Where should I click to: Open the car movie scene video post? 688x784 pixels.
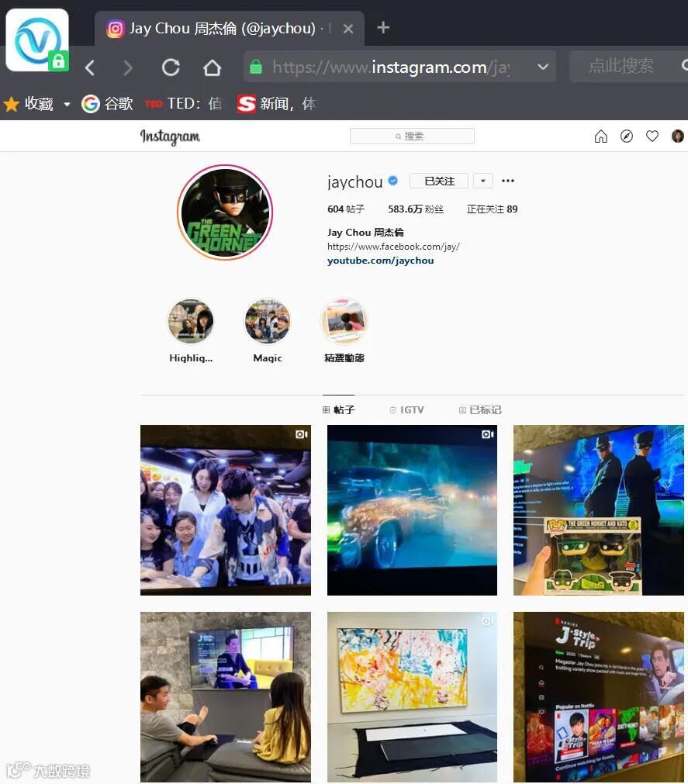(x=412, y=510)
